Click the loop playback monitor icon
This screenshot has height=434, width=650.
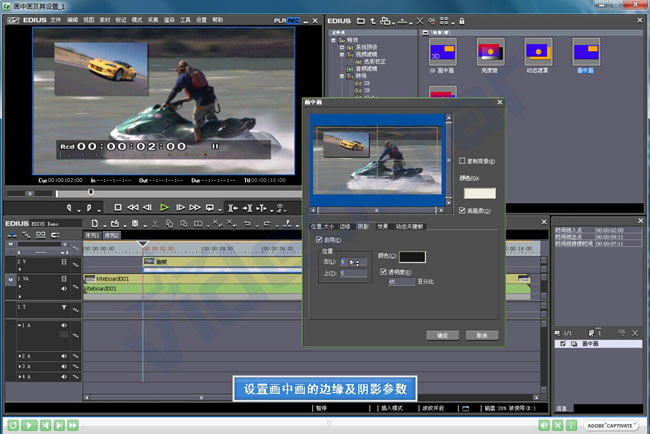pos(210,207)
